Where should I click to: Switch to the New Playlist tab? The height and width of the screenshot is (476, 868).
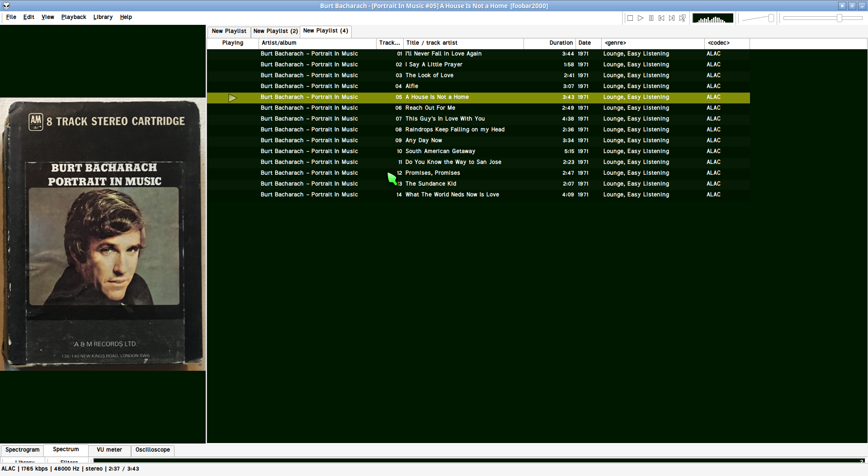pyautogui.click(x=229, y=31)
